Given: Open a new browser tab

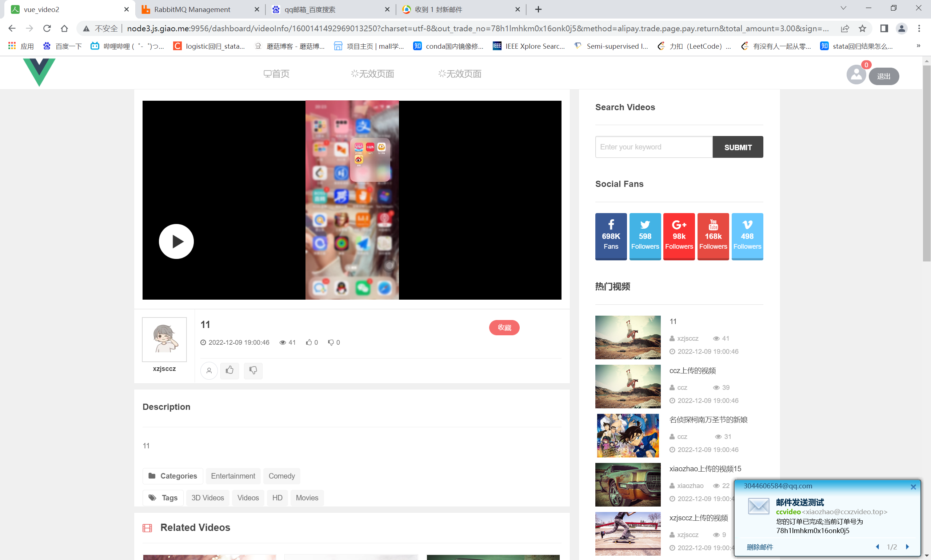Looking at the screenshot, I should click(x=538, y=9).
